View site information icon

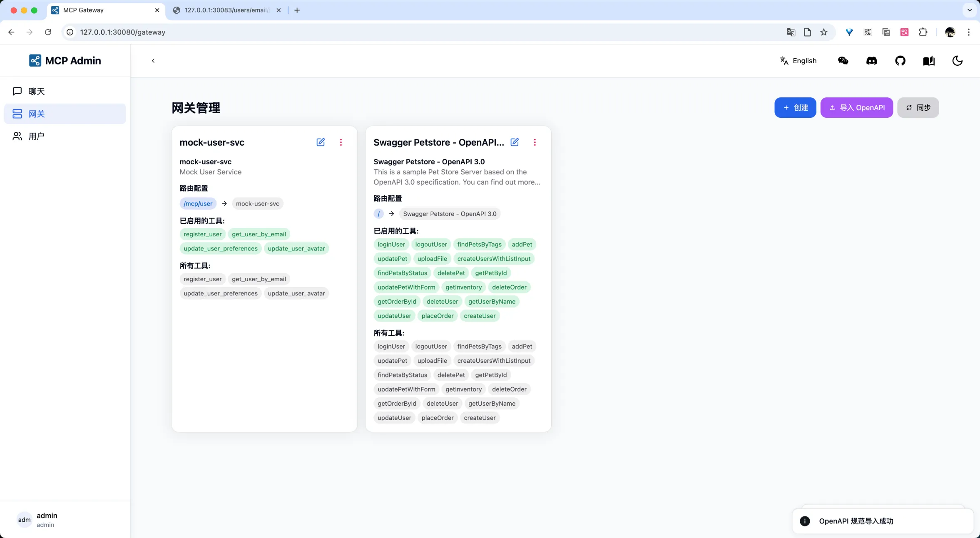70,32
